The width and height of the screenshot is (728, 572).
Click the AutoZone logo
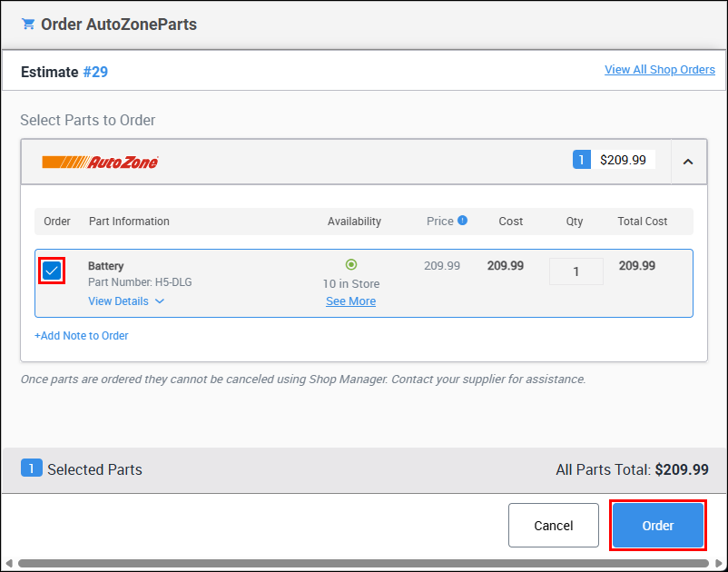coord(100,162)
